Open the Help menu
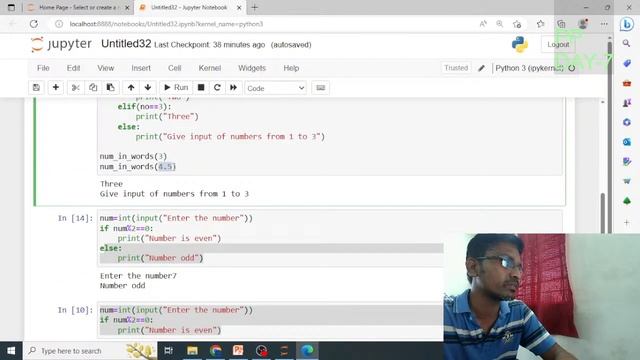This screenshot has height=360, width=640. click(291, 68)
